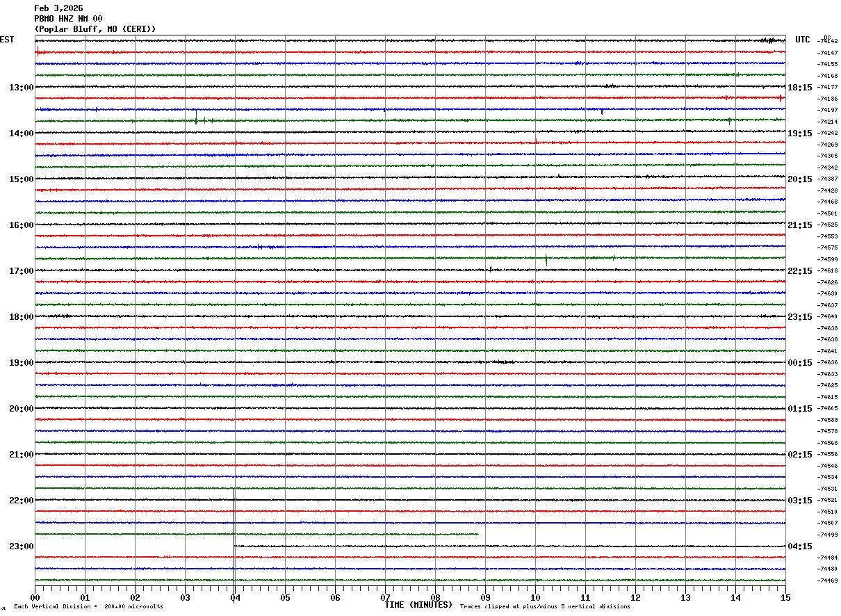The width and height of the screenshot is (841, 616).
Task: Click minute tick label '09' on x-axis
Action: point(485,597)
